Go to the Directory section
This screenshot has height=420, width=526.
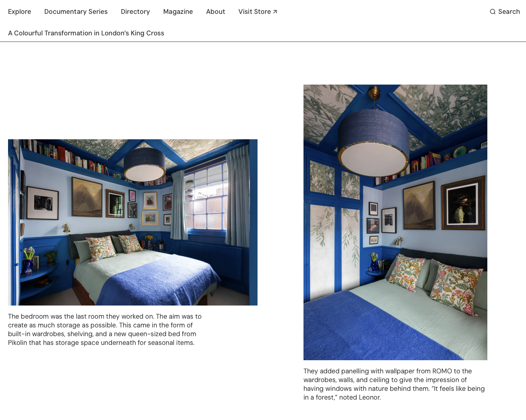pos(135,12)
